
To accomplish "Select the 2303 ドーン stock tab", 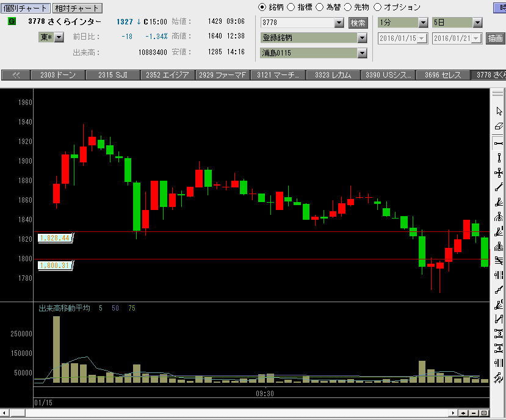I will pos(58,75).
